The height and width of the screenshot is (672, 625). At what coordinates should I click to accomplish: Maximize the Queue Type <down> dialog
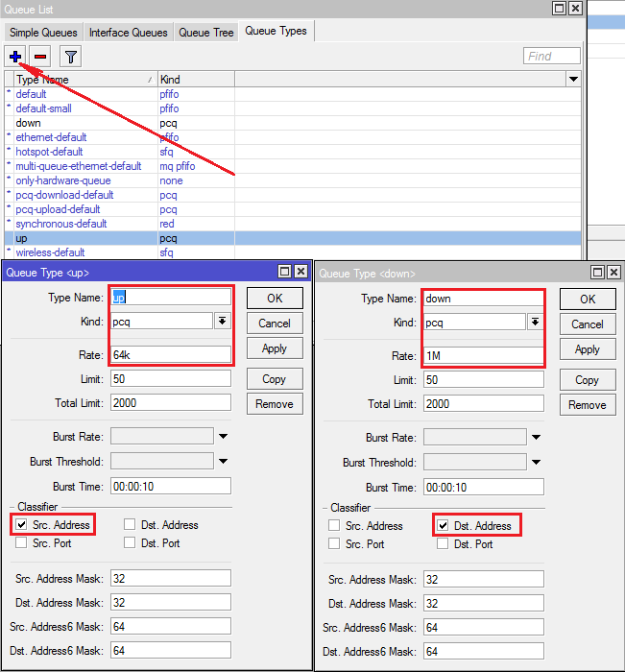597,273
